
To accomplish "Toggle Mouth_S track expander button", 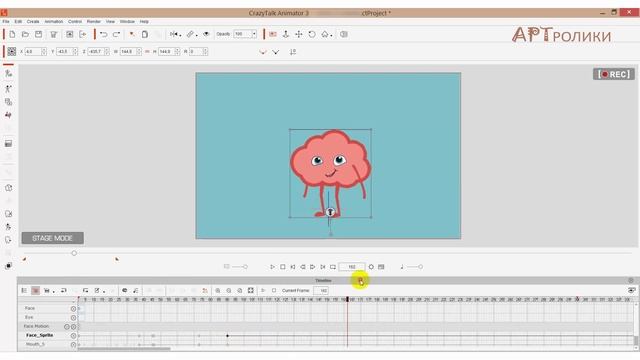I will coord(73,344).
